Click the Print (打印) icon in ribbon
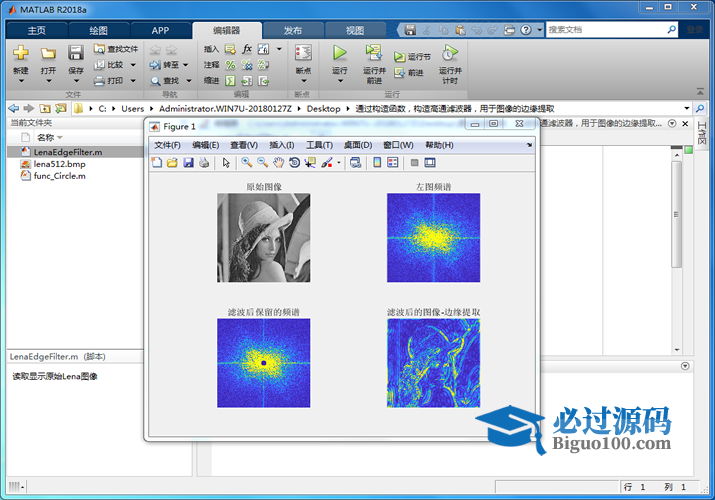 click(x=99, y=81)
